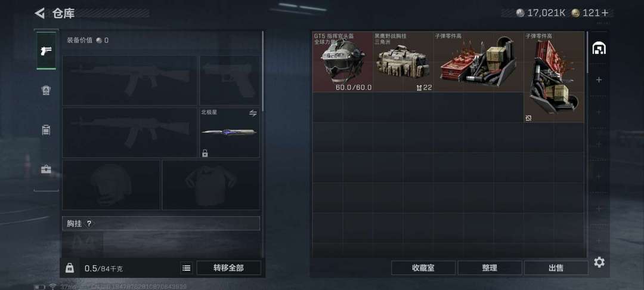Screen dimensions: 644x290
Task: Select the main stash icon in right sidebar
Action: coord(599,49)
